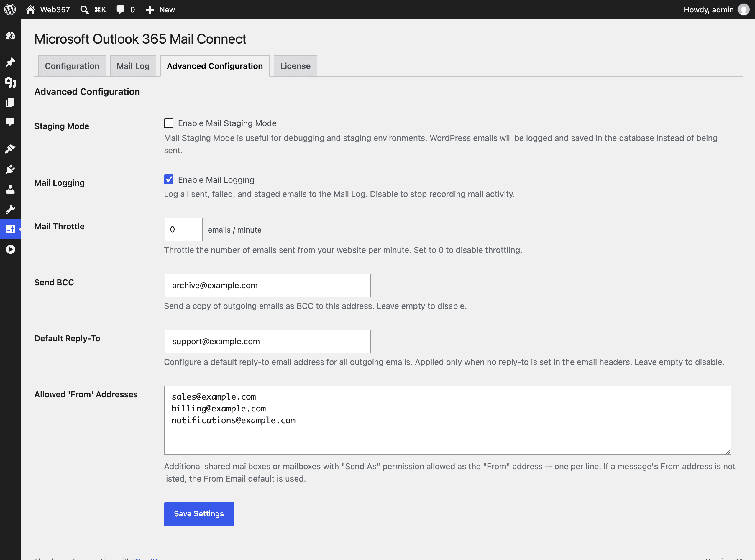Viewport: 755px width, 560px height.
Task: Toggle the collapse menu sidebar icon
Action: pyautogui.click(x=10, y=249)
